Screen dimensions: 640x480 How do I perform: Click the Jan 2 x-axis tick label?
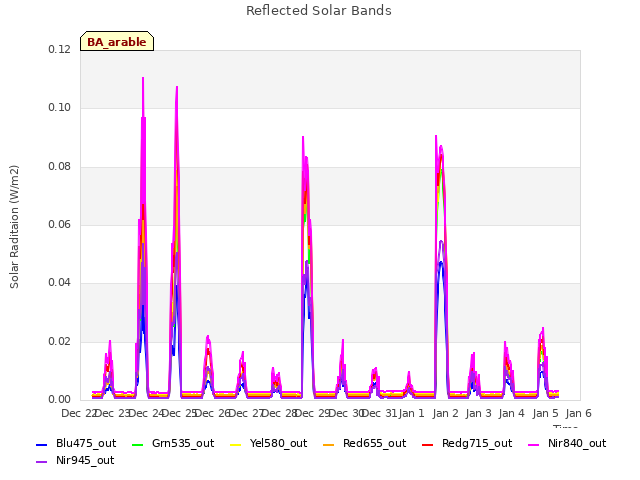click(x=445, y=413)
